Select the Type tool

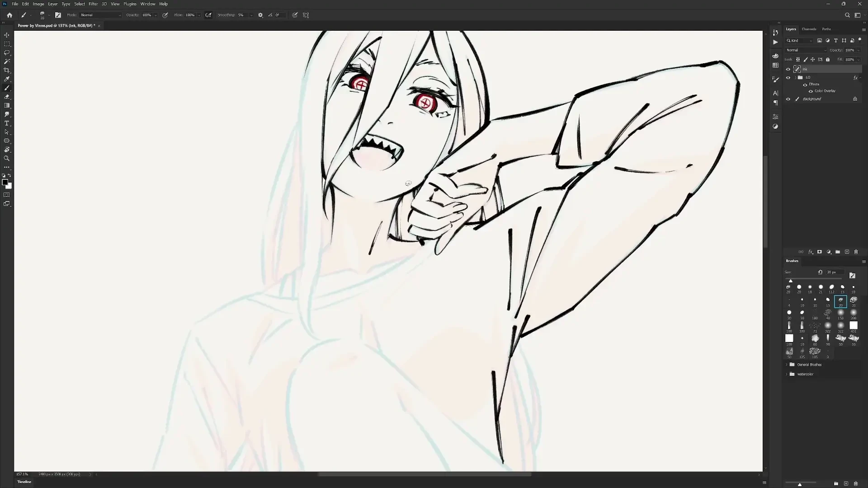(7, 123)
